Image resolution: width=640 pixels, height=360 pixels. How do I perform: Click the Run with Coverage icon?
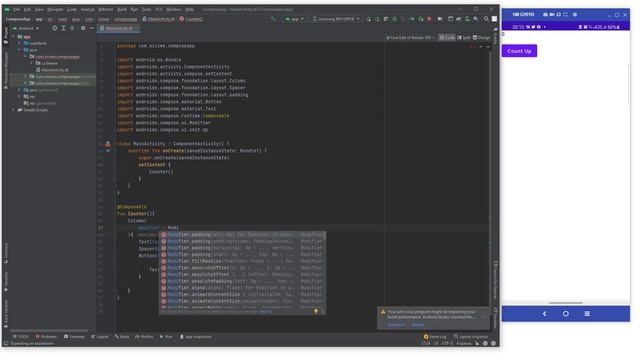point(403,19)
